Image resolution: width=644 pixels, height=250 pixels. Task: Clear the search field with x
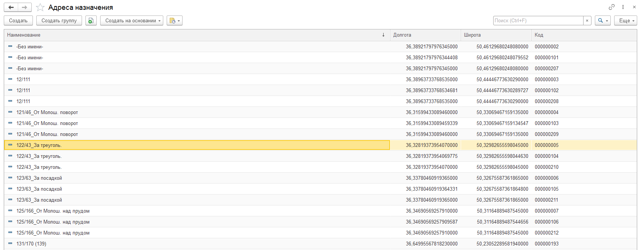(587, 21)
